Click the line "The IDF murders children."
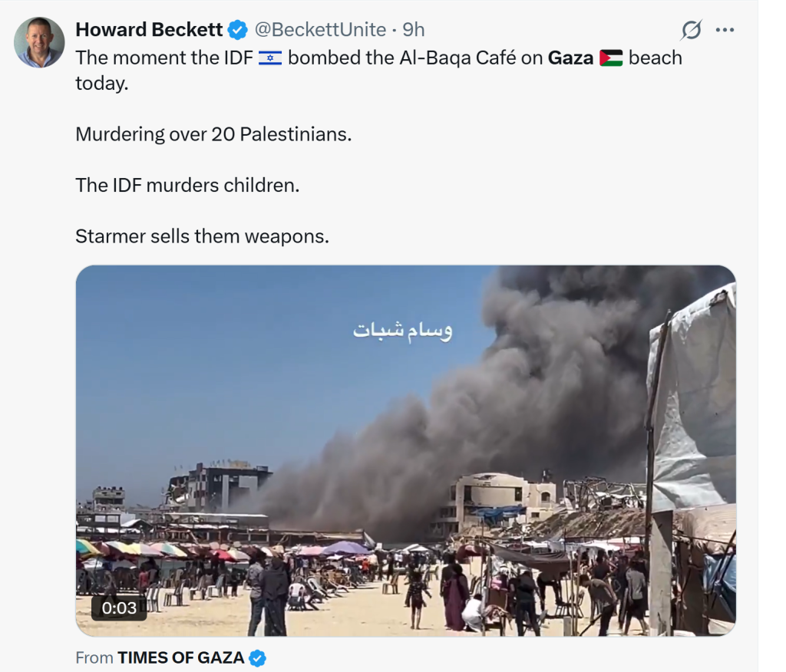The height and width of the screenshot is (672, 786). [x=187, y=186]
